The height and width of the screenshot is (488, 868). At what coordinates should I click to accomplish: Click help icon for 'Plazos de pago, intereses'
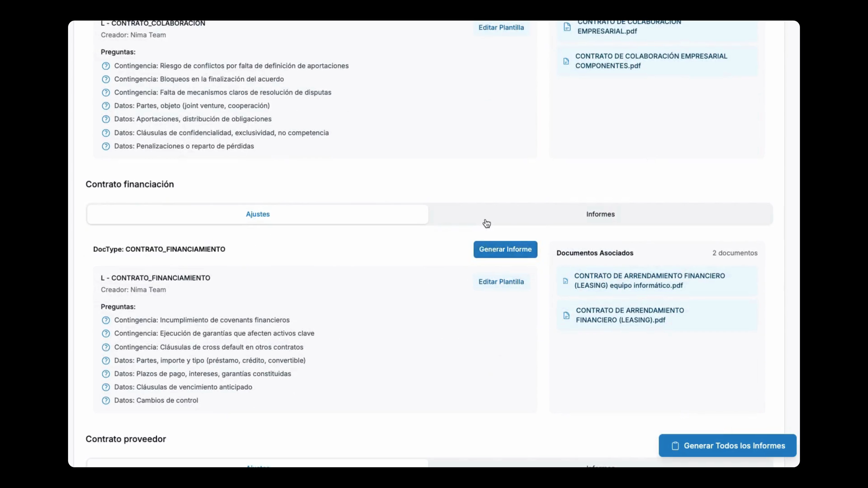(106, 374)
